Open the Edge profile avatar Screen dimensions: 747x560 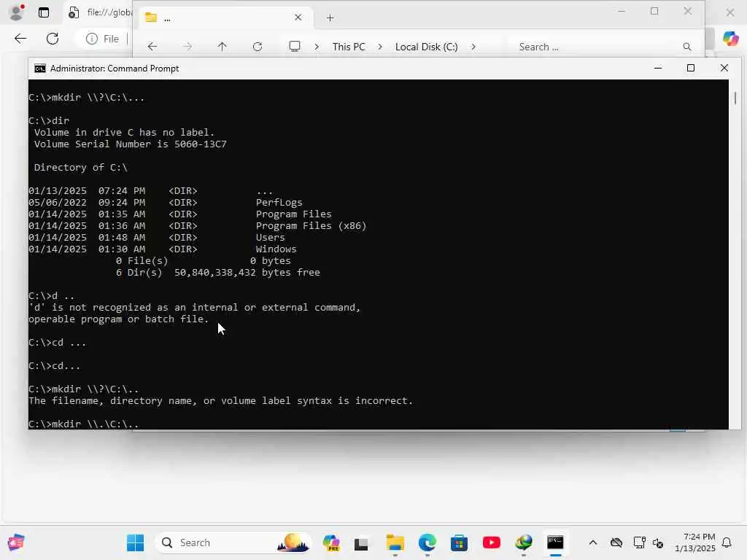(x=17, y=12)
